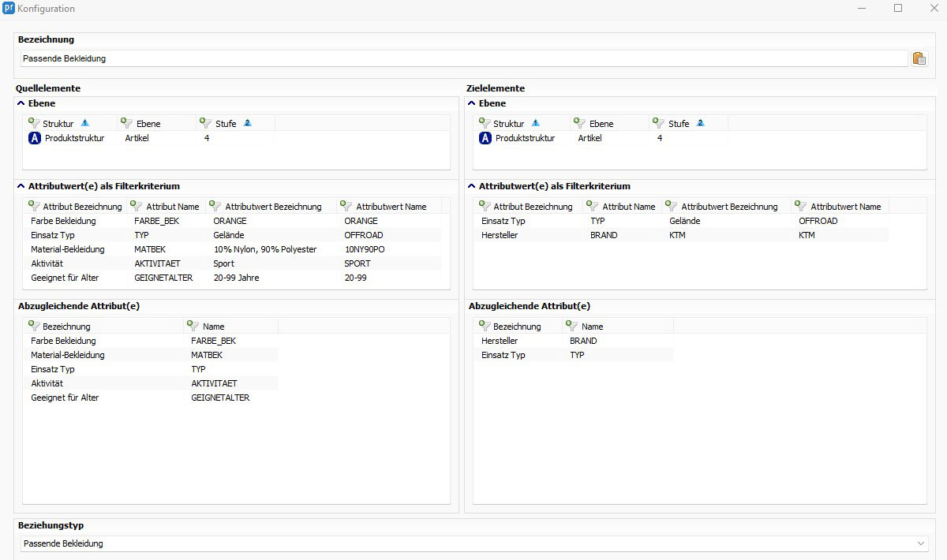
Task: Click the Produktstruktur 'A' icon in Quellelemente
Action: coord(35,138)
